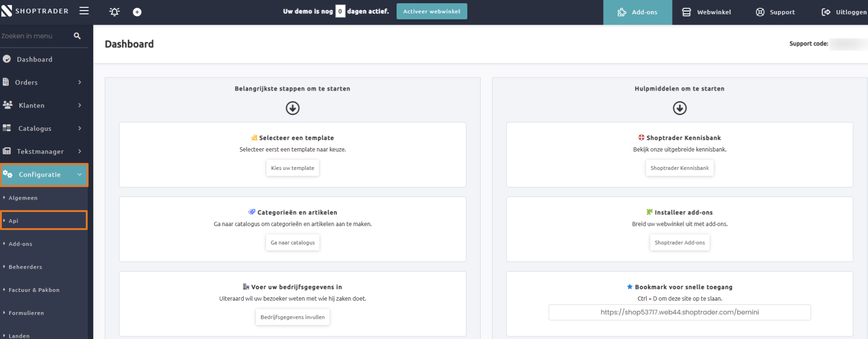Click the Shoptrader logo
The height and width of the screenshot is (339, 868).
[x=35, y=11]
